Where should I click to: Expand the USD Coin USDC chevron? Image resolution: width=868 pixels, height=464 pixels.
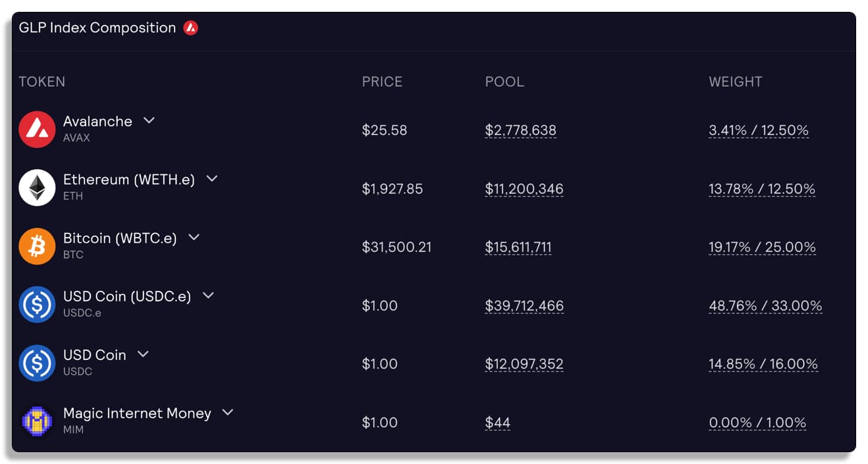[x=143, y=354]
